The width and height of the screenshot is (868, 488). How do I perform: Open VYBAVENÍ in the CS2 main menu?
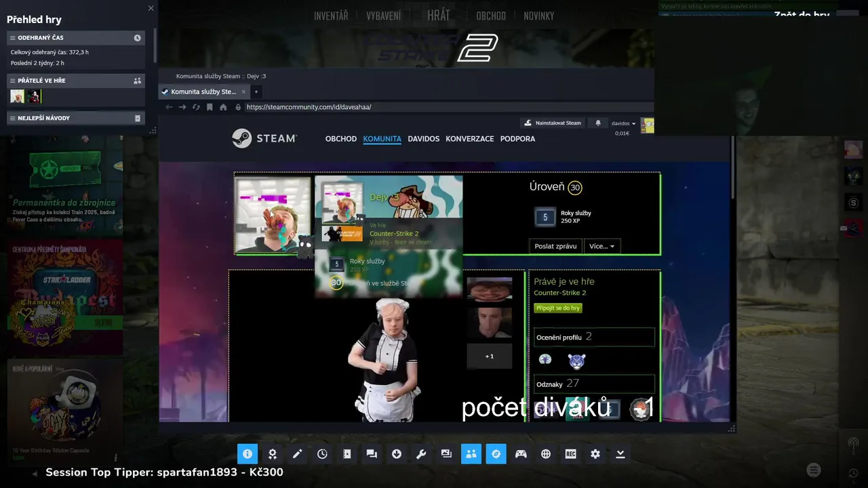click(x=384, y=16)
